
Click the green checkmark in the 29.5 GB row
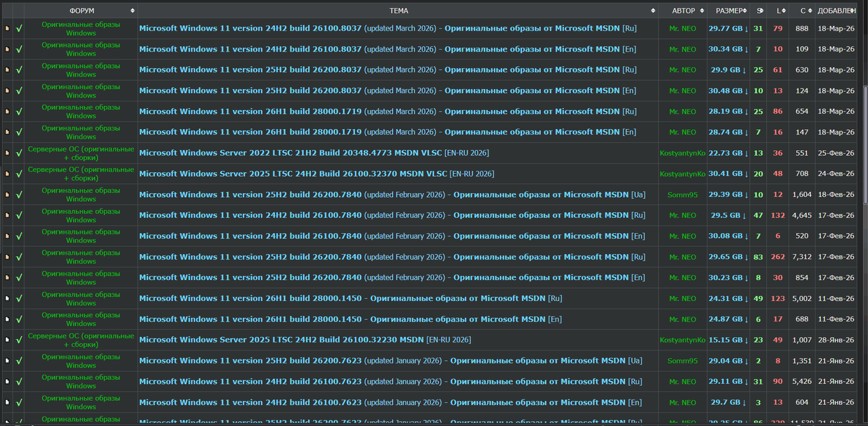pos(19,215)
